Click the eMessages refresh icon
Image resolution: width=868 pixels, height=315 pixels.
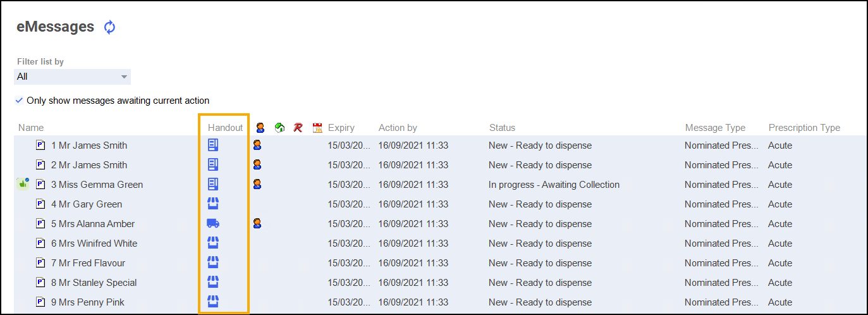point(110,27)
